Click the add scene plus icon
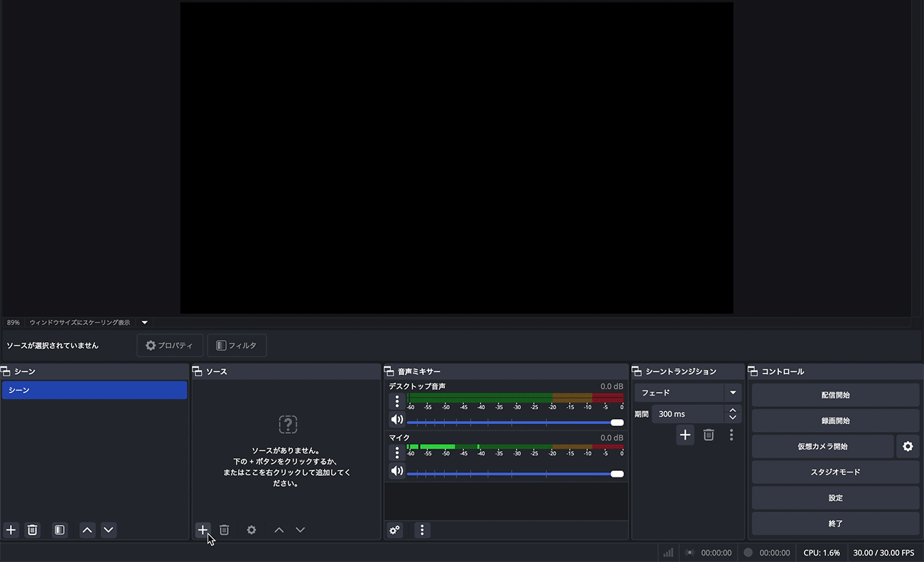This screenshot has height=562, width=924. coord(11,530)
